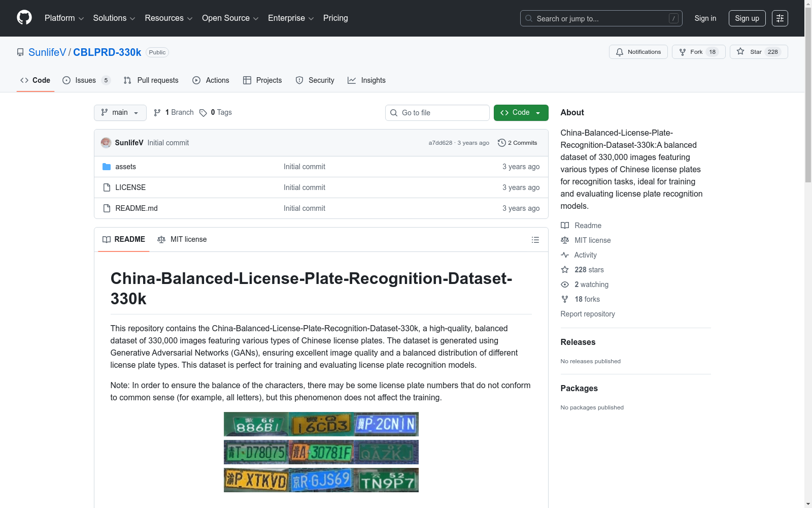Screen dimensions: 812x508
Task: Open Initial commit message in assets row
Action: pos(304,167)
